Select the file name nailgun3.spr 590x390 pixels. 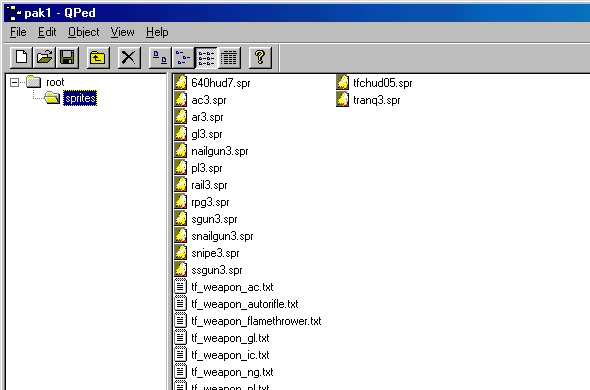(x=220, y=151)
